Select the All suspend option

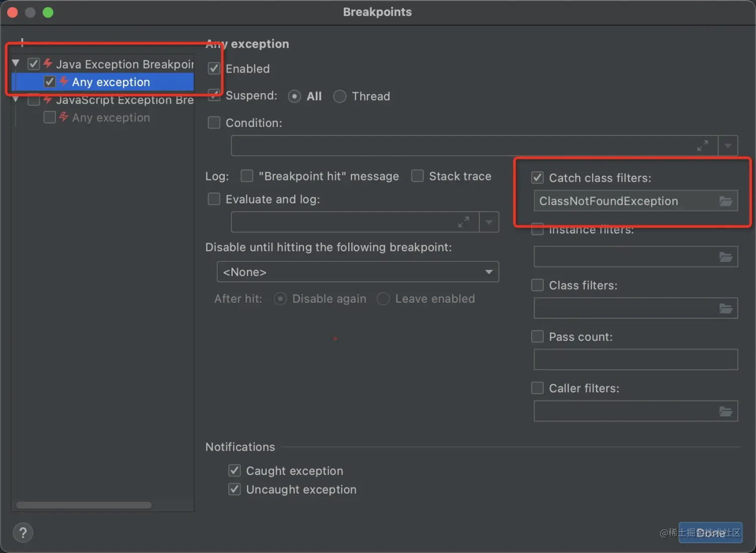[x=294, y=96]
